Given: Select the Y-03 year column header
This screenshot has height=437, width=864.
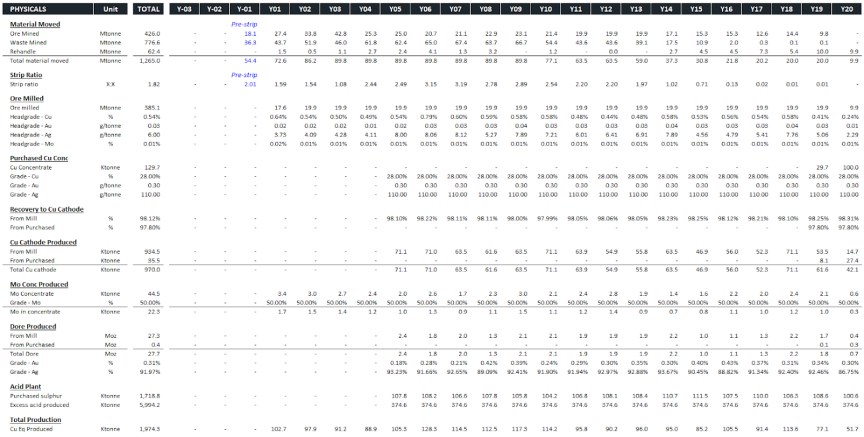Looking at the screenshot, I should click(182, 8).
